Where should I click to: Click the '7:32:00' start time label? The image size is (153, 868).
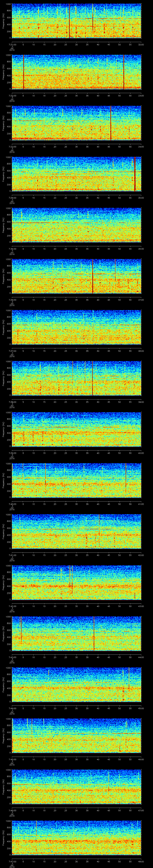(12, 96)
